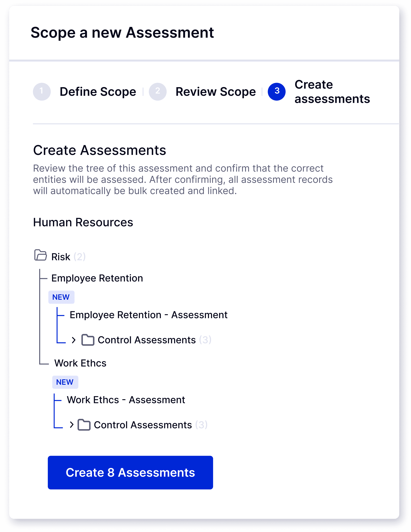Select the Work Ethcs risk item
Screen dimensions: 411x532
pos(80,363)
